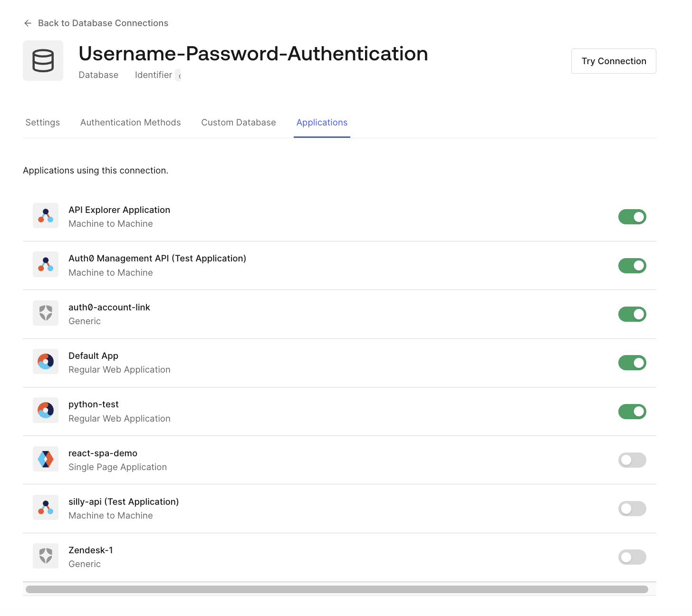Viewport: 692px width, 616px height.
Task: Click the Database type label
Action: (98, 75)
